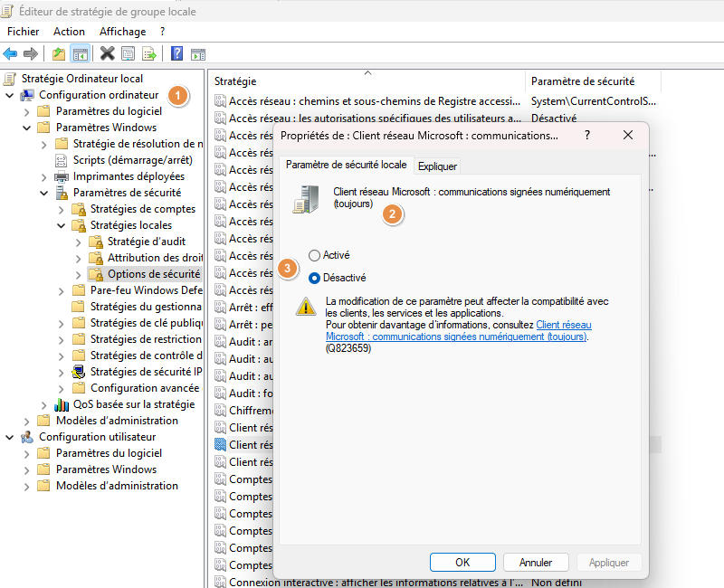Click the blue Help question mark icon
The height and width of the screenshot is (588, 724).
177,53
